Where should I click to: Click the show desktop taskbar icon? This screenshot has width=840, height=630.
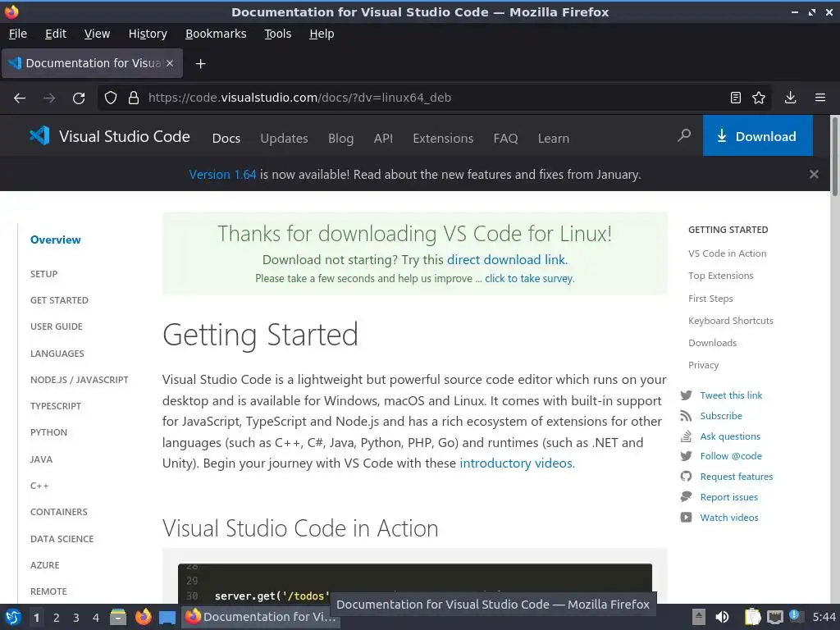tap(167, 618)
